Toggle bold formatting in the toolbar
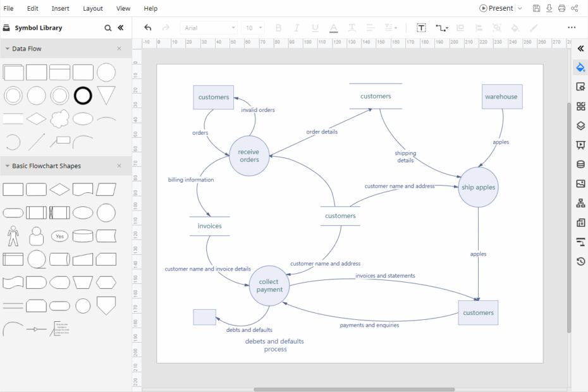The height and width of the screenshot is (392, 588). pos(278,28)
